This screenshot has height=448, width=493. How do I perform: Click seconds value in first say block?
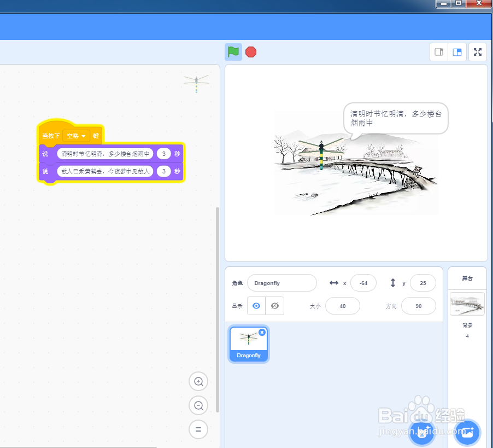click(x=163, y=154)
